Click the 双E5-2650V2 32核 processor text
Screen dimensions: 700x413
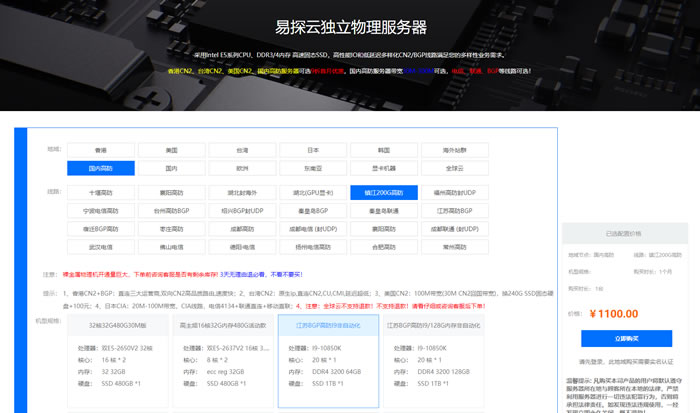click(127, 348)
